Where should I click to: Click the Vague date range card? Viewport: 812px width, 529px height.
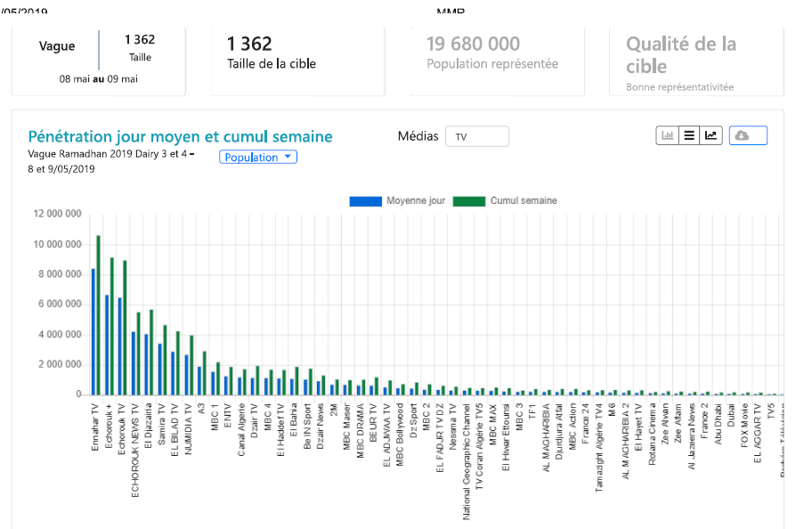click(98, 61)
